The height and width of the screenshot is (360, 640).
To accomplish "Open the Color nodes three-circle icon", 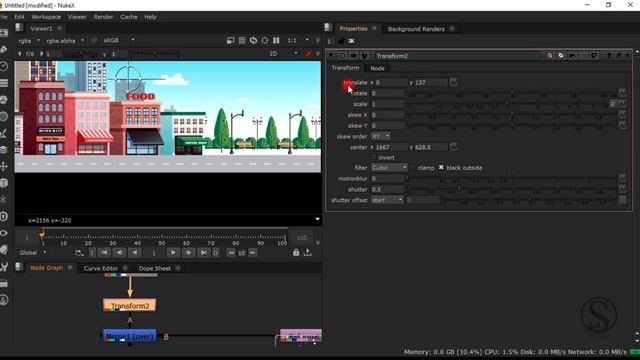I will (x=4, y=100).
